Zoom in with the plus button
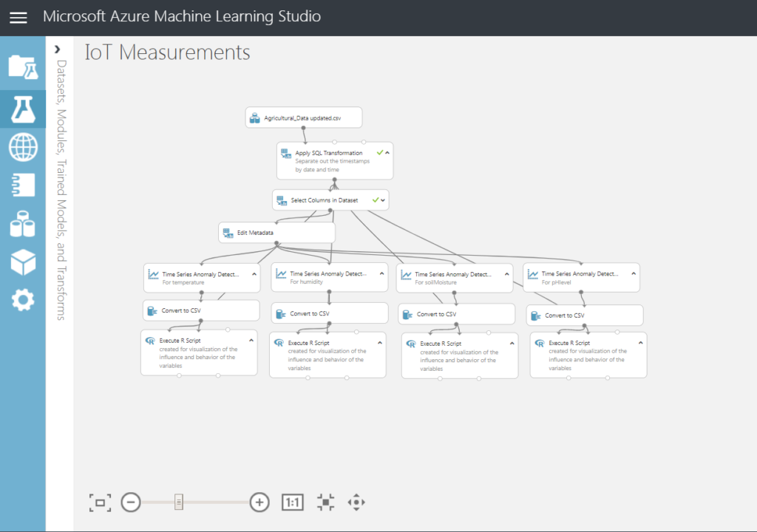 coord(259,502)
